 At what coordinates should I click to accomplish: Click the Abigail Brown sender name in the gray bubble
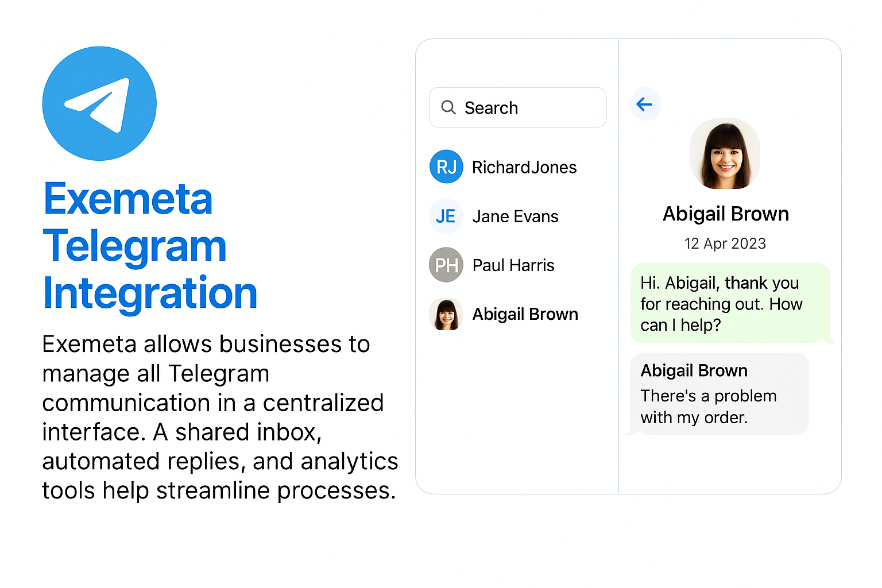694,370
